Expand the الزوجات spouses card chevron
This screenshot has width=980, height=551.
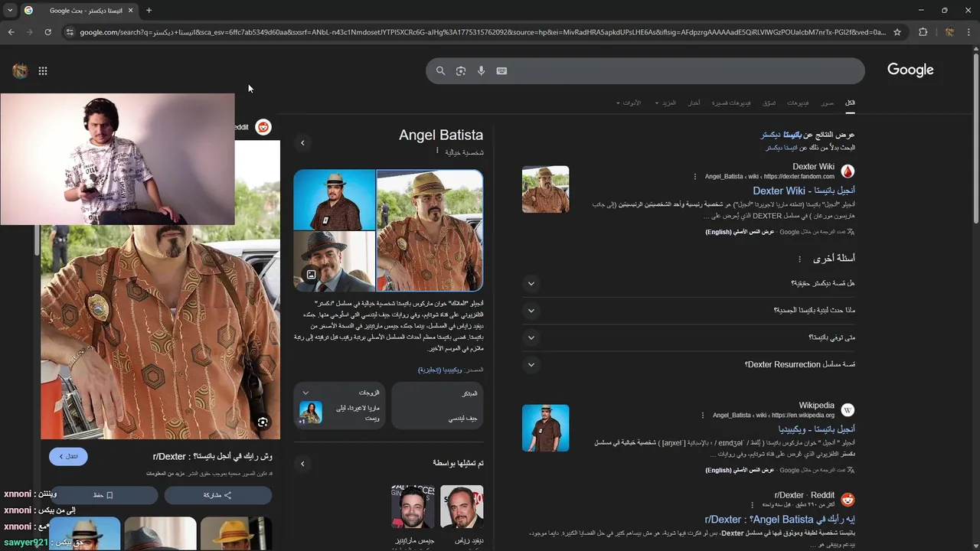click(305, 393)
